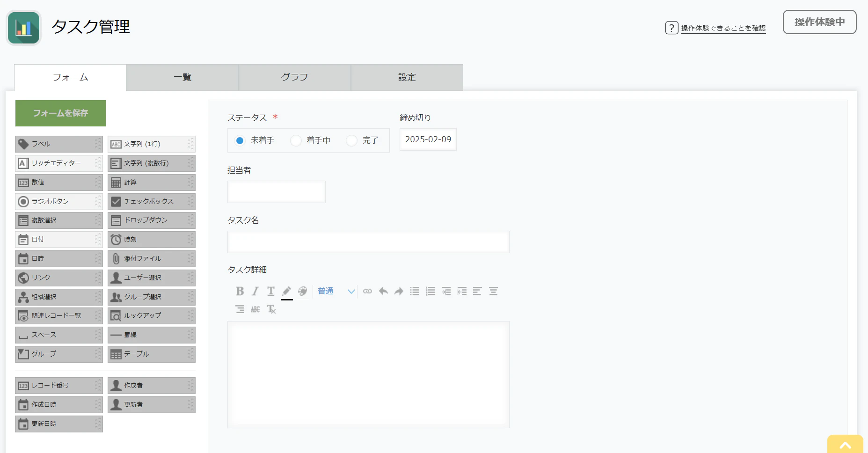Image resolution: width=868 pixels, height=453 pixels.
Task: Pick the 時刻 field from the palette
Action: coord(152,240)
